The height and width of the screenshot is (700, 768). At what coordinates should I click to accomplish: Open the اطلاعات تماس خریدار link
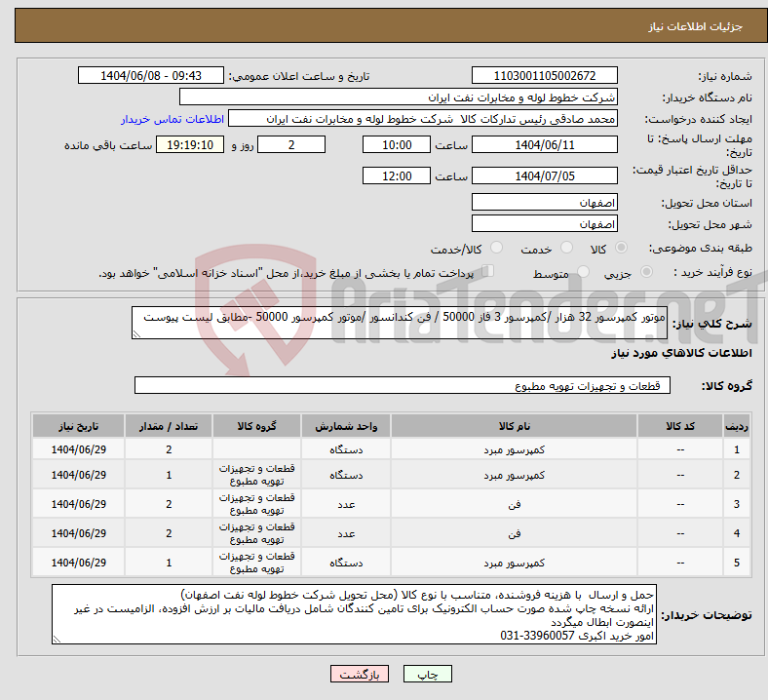[173, 119]
